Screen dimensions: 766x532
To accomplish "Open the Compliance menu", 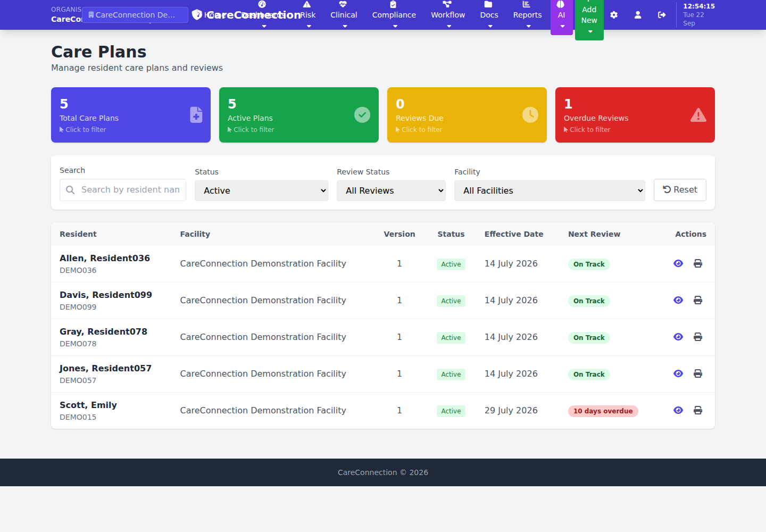I will point(394,15).
